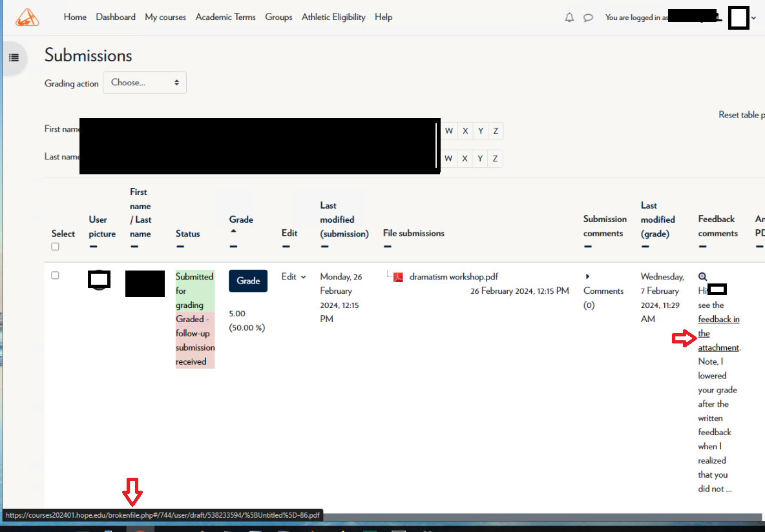Filter last name by letter Z
Viewport: 765px width, 532px height.
(495, 158)
